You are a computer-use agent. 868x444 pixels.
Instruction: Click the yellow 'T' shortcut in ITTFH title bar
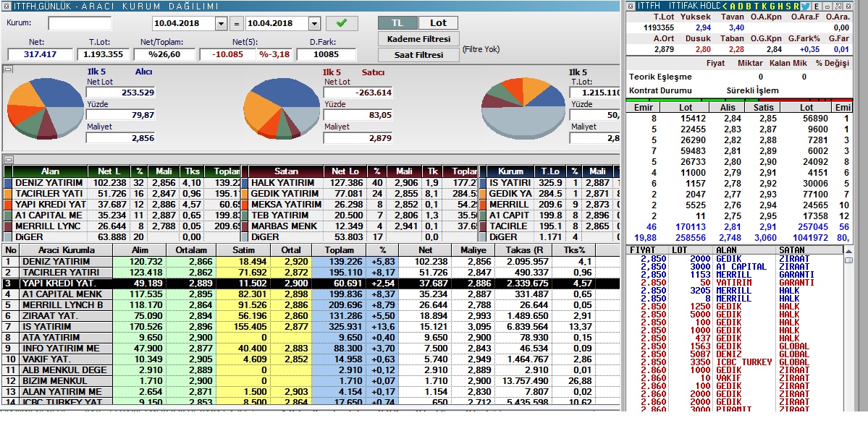click(757, 6)
